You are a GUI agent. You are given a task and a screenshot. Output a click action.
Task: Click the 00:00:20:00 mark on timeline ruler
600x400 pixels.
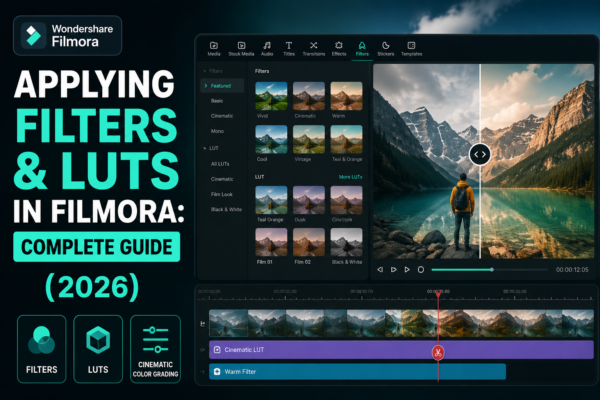[514, 292]
